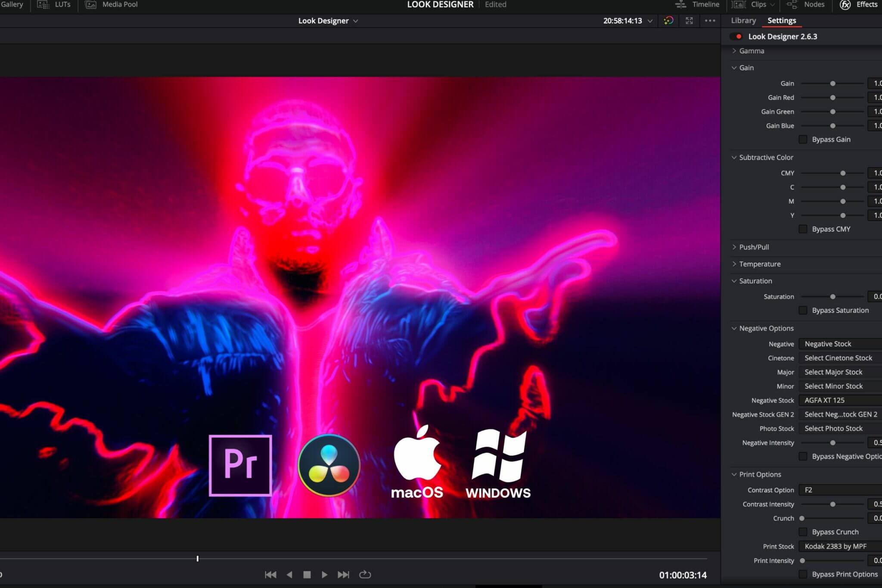The image size is (882, 588).
Task: Click the expand viewer fullscreen icon
Action: coord(689,21)
